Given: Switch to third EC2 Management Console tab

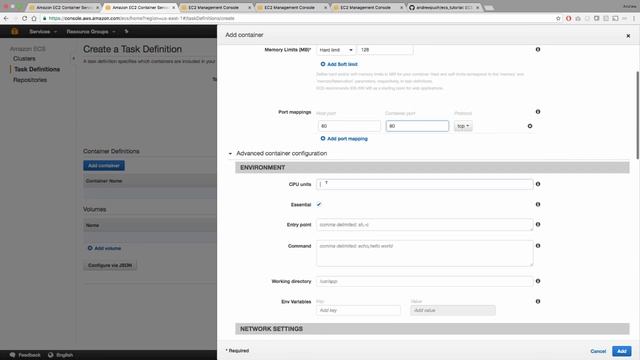Looking at the screenshot, I should pos(367,7).
